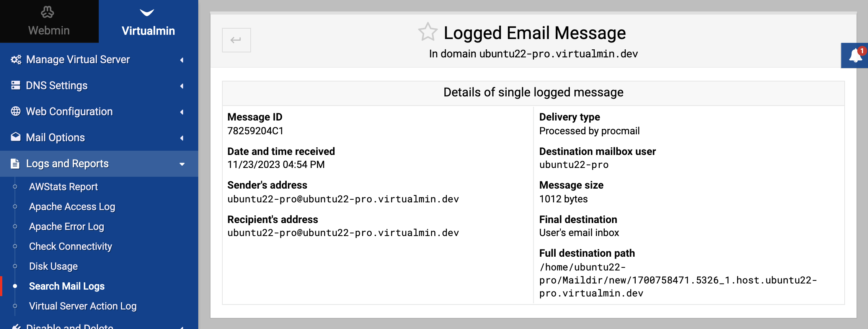Switch to the Virtualmin tab
The height and width of the screenshot is (329, 868).
pyautogui.click(x=148, y=21)
